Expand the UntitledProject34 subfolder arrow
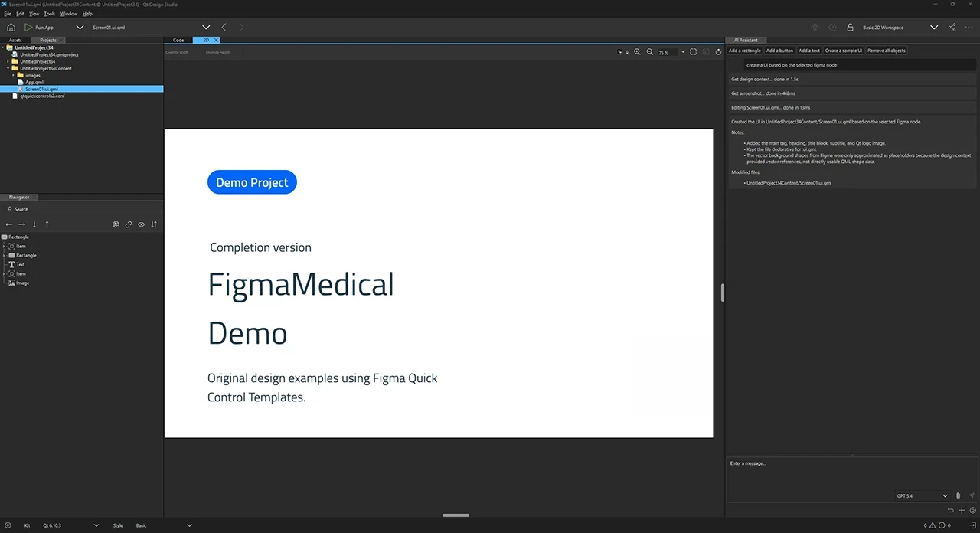Viewport: 980px width, 533px height. pos(8,61)
